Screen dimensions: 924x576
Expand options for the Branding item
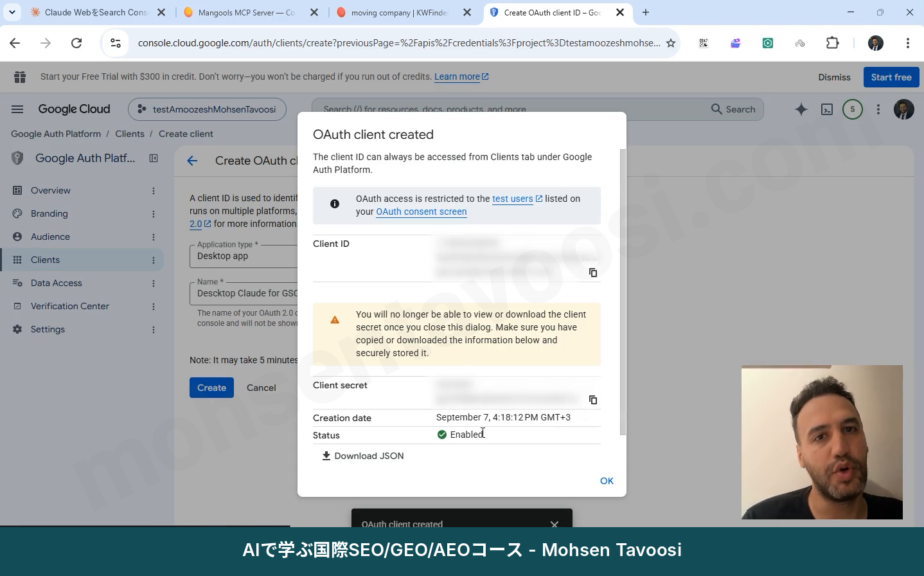pyautogui.click(x=154, y=213)
